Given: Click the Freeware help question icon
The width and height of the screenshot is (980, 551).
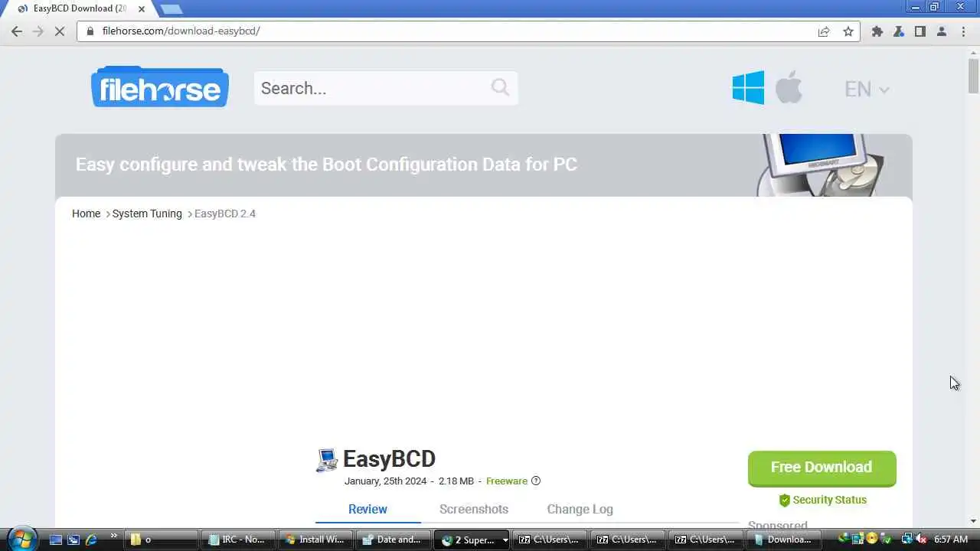Looking at the screenshot, I should click(536, 481).
